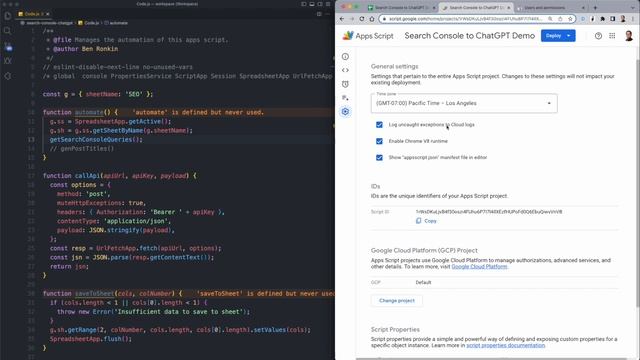640x360 pixels.
Task: Select the active Search Console to ChatGPT Apps Script tab
Action: (476, 7)
